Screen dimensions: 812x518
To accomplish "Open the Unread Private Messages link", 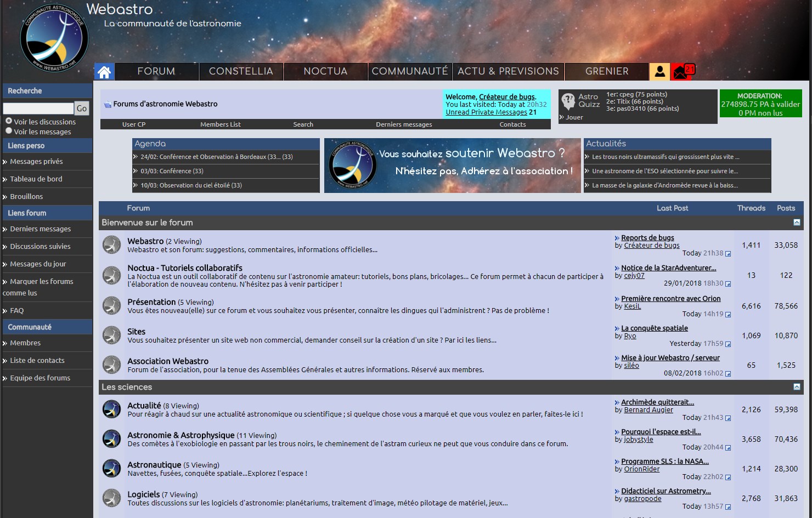I will coord(486,112).
